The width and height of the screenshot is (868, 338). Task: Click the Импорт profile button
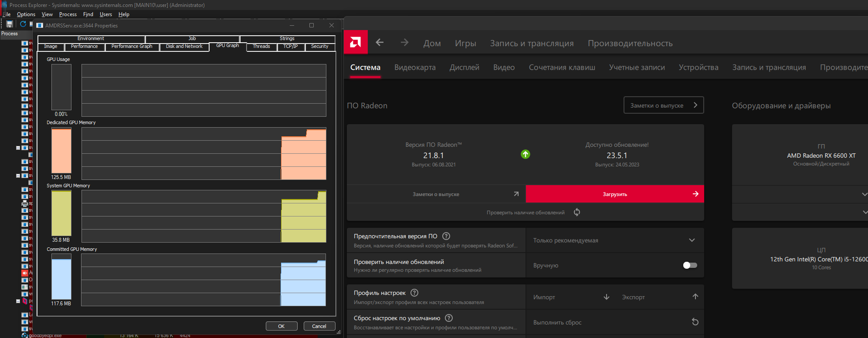pos(571,297)
